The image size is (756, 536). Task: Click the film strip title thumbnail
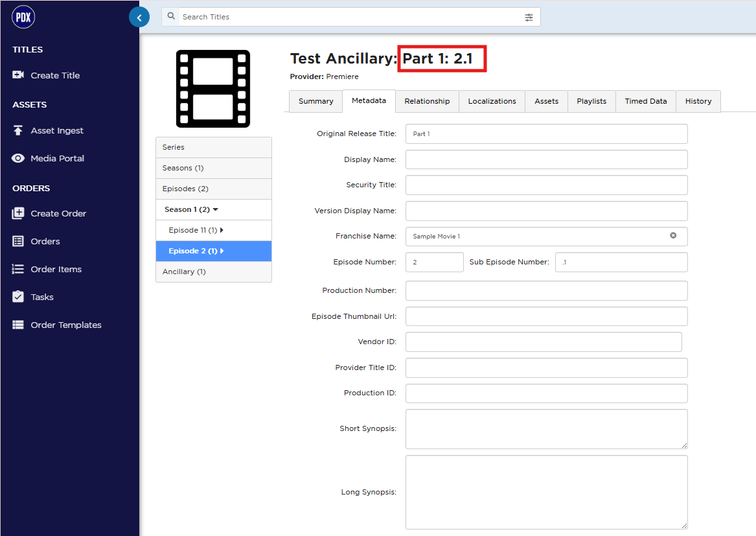(213, 89)
